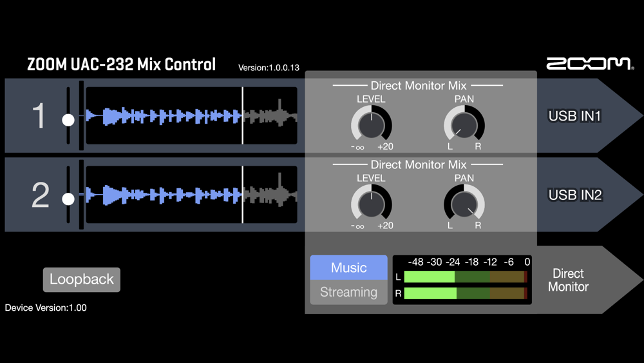
Task: Click the channel 2 input level indicator dot
Action: (x=68, y=199)
